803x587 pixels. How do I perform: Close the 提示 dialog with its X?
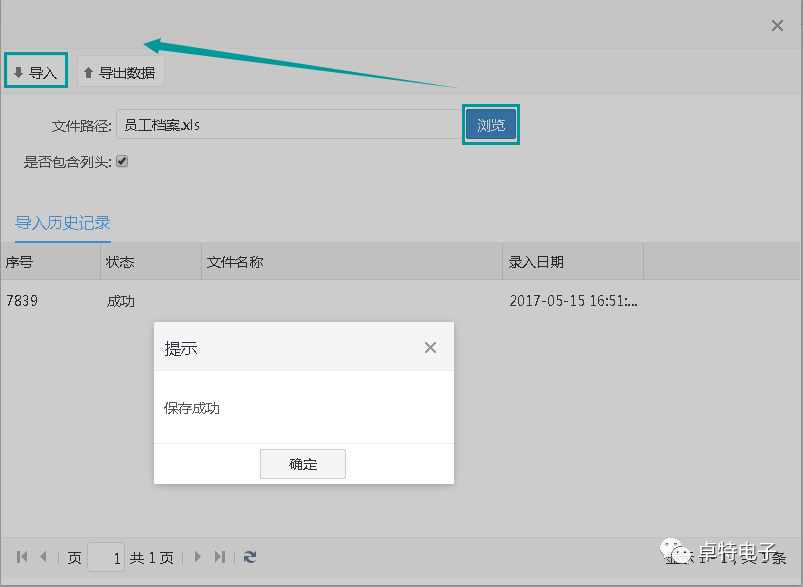tap(430, 348)
